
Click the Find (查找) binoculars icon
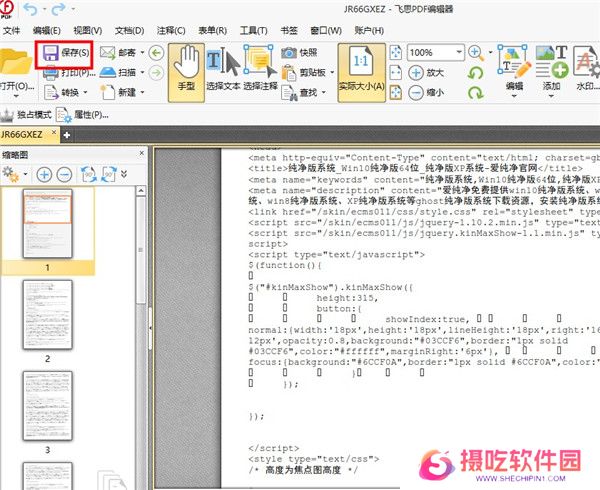pos(289,93)
